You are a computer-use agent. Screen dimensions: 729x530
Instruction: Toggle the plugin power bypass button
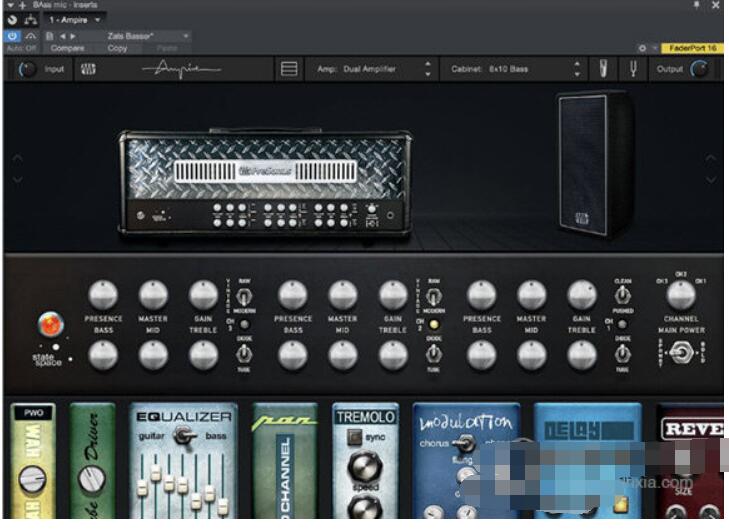point(12,36)
